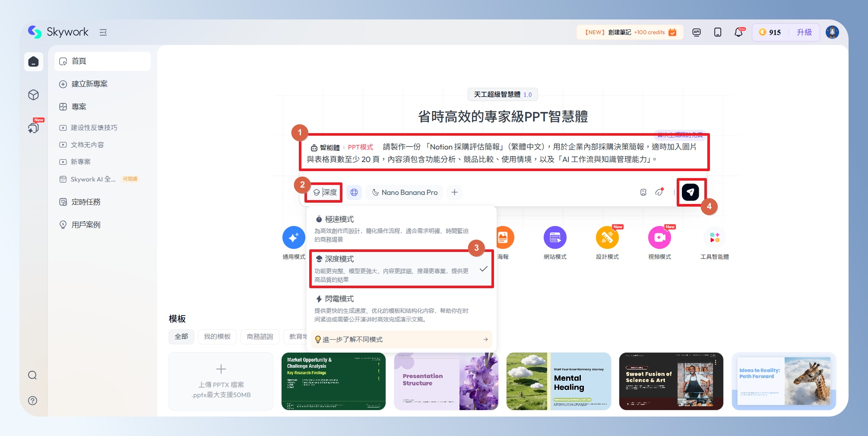
Task: Open Nano Banana Pro model selector
Action: (405, 192)
